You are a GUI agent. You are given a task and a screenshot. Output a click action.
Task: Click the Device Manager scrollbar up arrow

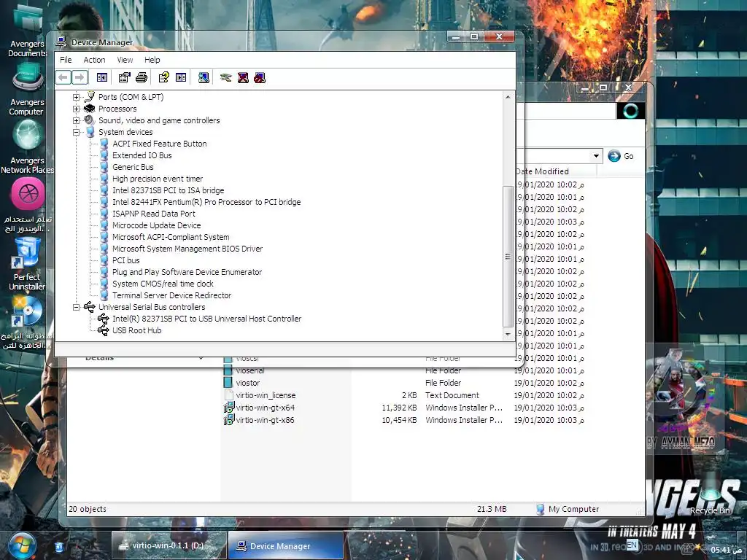coord(508,97)
